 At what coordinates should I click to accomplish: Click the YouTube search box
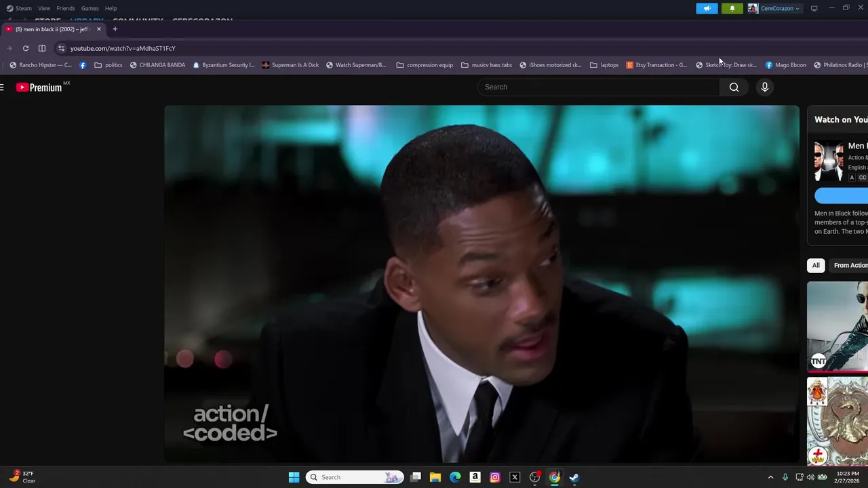(x=599, y=87)
